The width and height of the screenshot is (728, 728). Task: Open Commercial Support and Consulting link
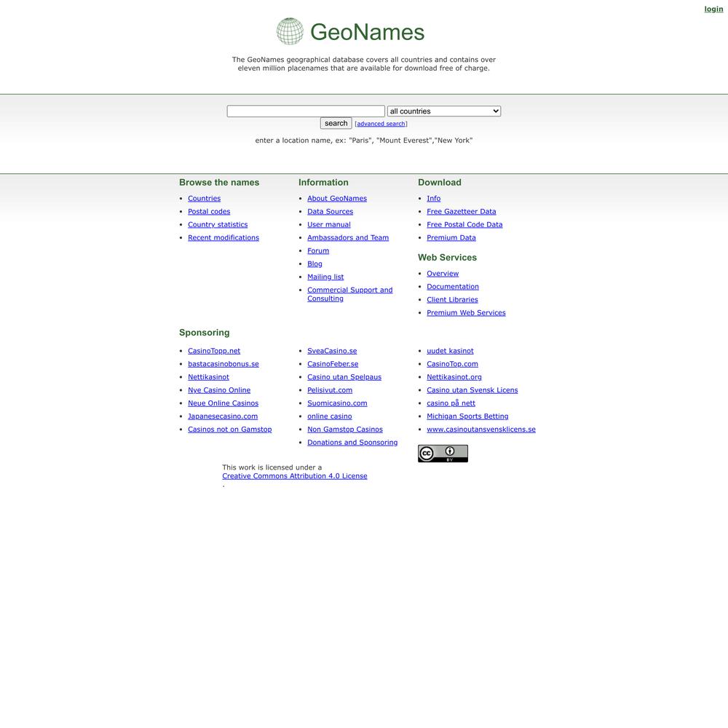[349, 294]
